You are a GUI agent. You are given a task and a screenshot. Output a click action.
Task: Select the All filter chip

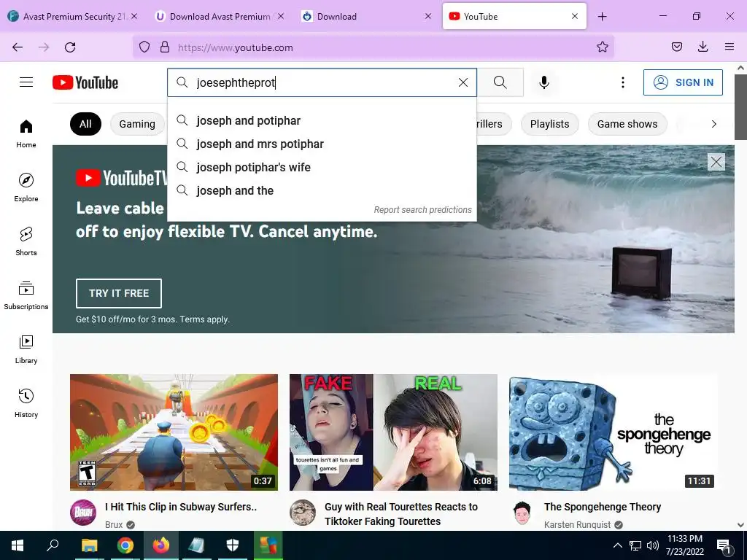(x=86, y=124)
